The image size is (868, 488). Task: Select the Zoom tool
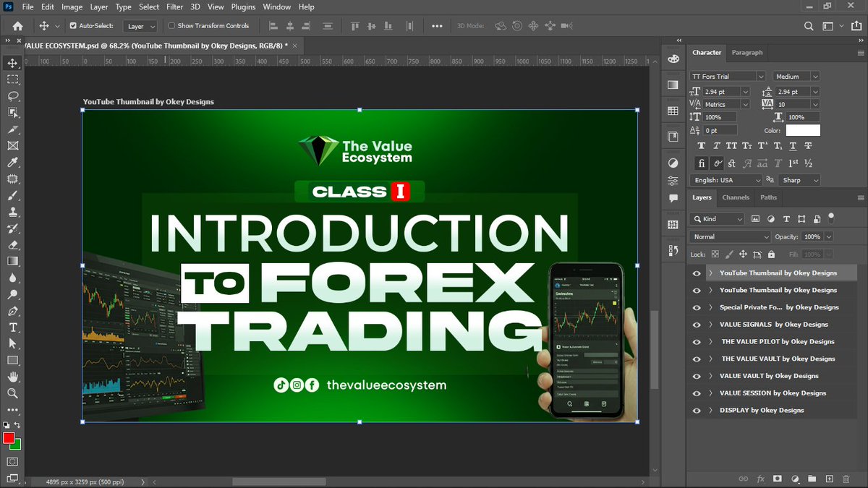12,393
